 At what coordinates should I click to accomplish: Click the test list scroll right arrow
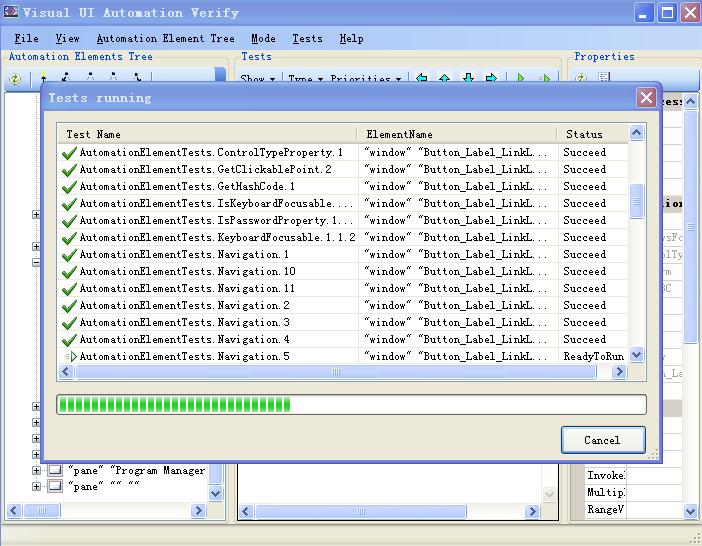pyautogui.click(x=619, y=371)
